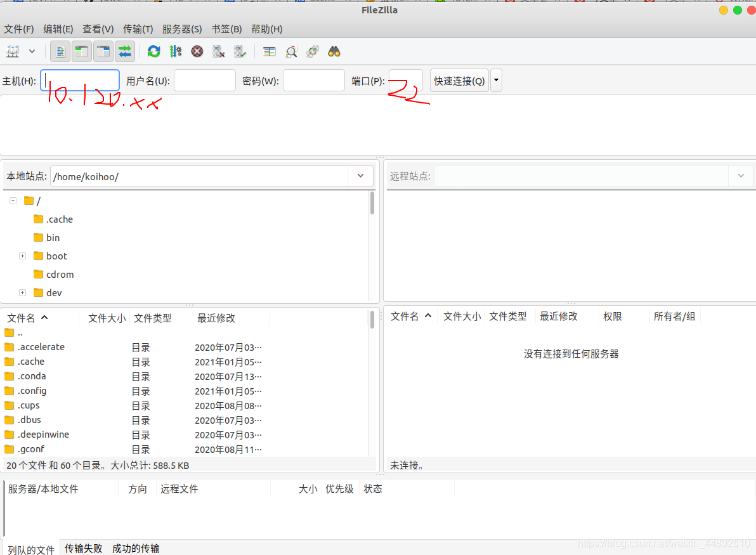The height and width of the screenshot is (555, 756).
Task: Search files with binoculars icon
Action: [x=334, y=51]
